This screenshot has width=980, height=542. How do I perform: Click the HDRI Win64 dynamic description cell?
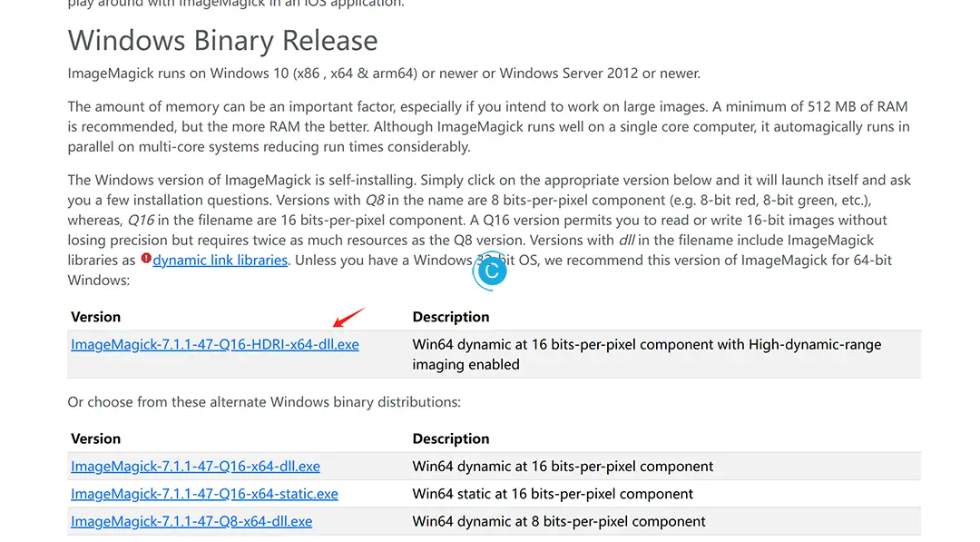[647, 354]
